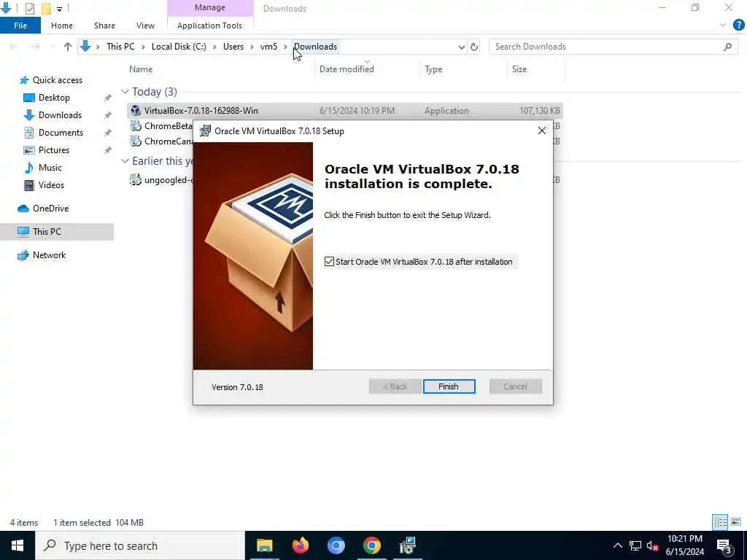The image size is (747, 560).
Task: Refresh the Downloads folder view
Action: [x=474, y=47]
